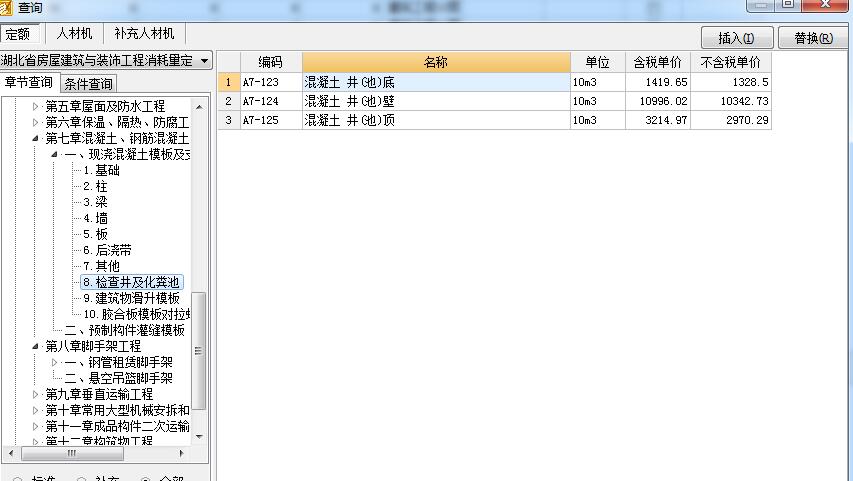This screenshot has height=481, width=853.
Task: Click the 插入(I) button
Action: (x=737, y=38)
